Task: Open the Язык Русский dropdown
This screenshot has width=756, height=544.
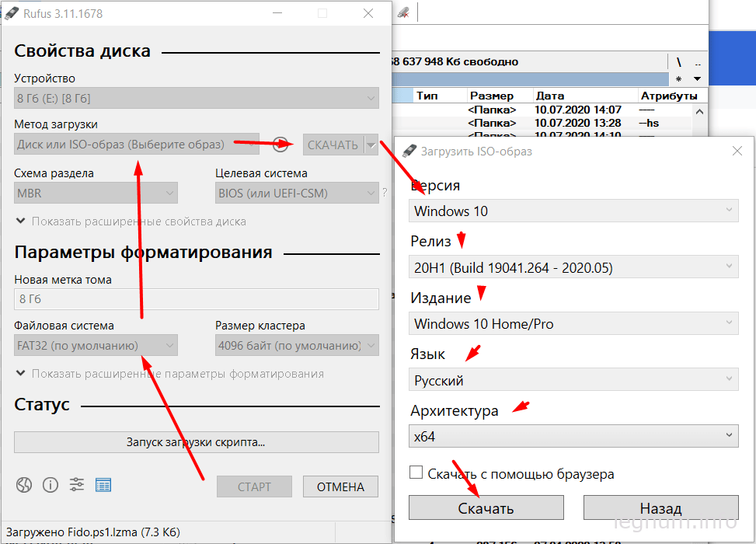Action: 573,380
